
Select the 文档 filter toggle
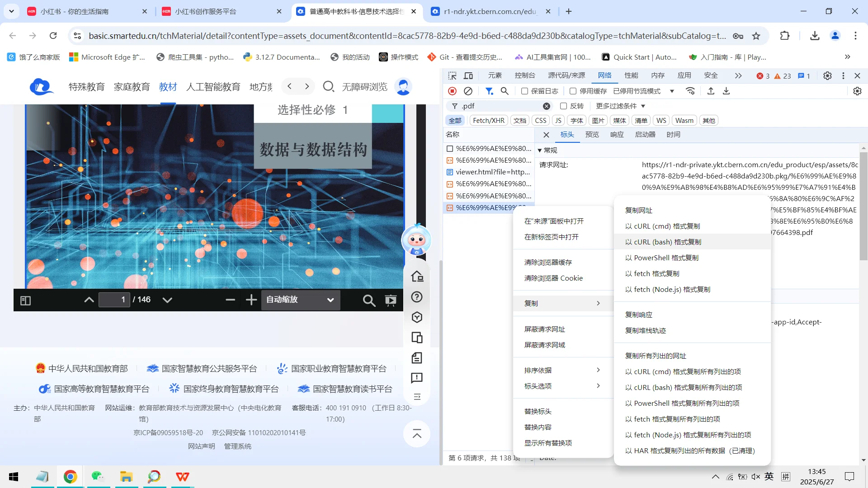pos(520,121)
